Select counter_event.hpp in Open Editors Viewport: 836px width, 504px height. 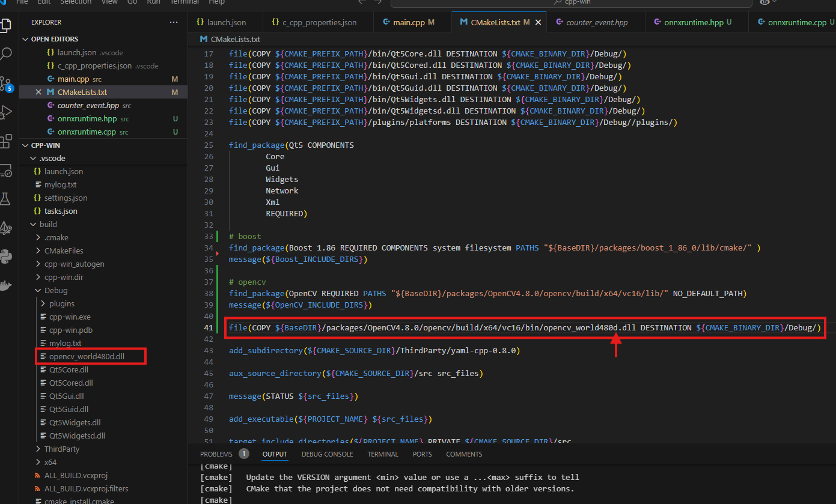point(103,105)
